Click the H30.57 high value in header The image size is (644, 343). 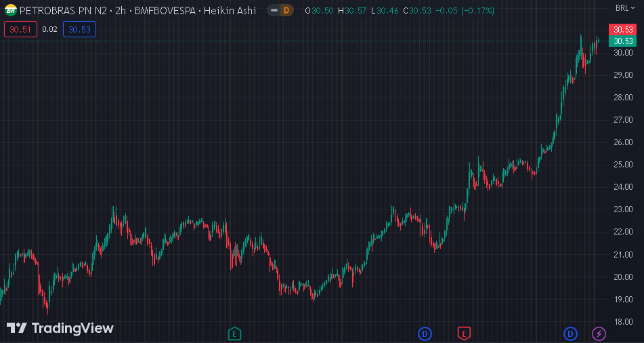click(x=352, y=11)
